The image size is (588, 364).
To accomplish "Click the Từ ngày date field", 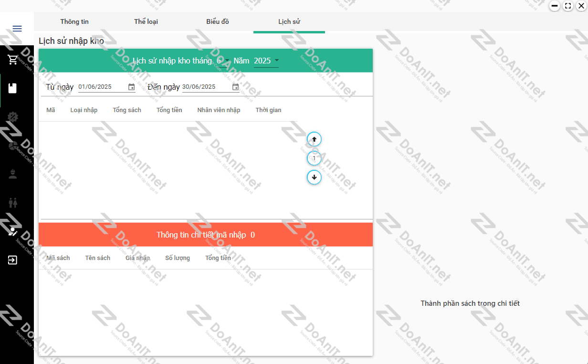I will coord(101,87).
